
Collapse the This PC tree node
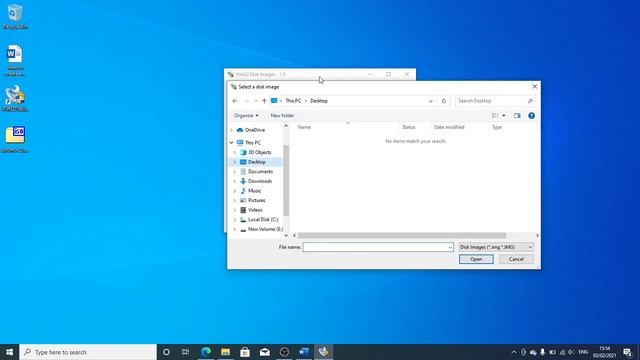pos(231,142)
